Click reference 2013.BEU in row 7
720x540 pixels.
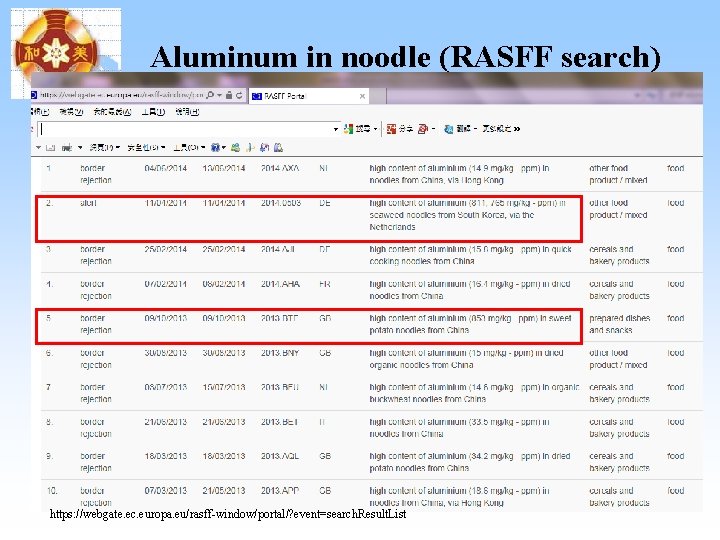click(x=280, y=388)
